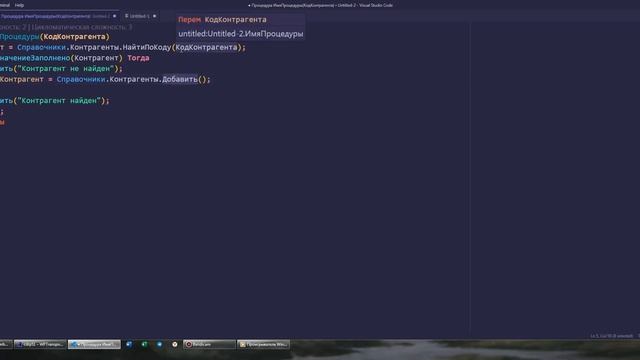Open the taskbar button left of VS Code
Image resolution: width=640 pixels, height=360 pixels.
click(x=40, y=344)
